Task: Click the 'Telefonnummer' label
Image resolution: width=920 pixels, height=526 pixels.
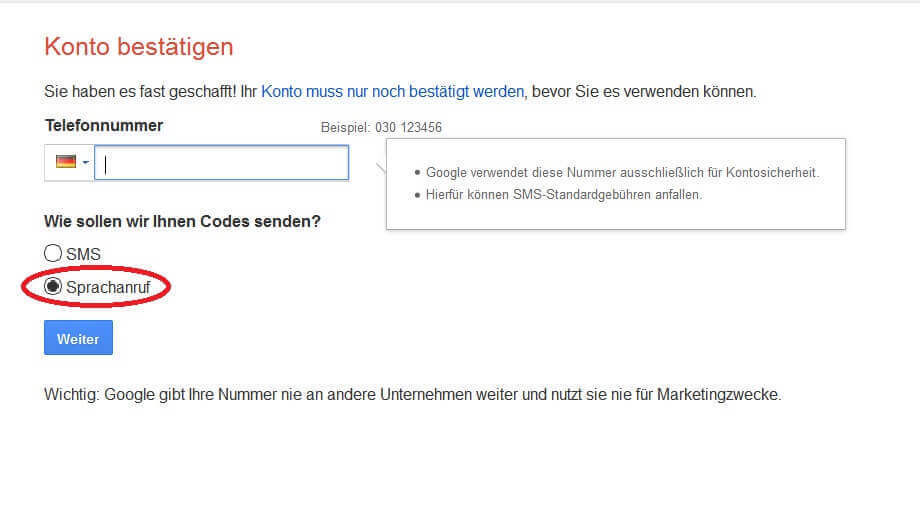Action: [104, 126]
